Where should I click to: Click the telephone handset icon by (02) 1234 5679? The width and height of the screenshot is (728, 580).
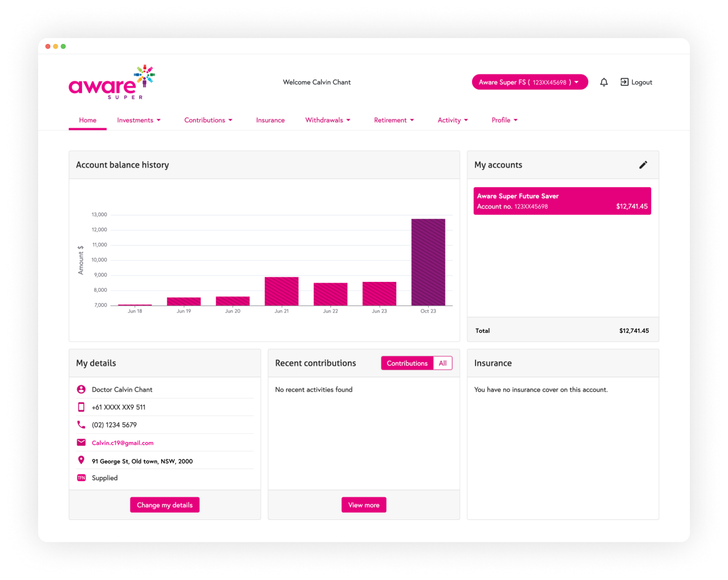pyautogui.click(x=81, y=425)
